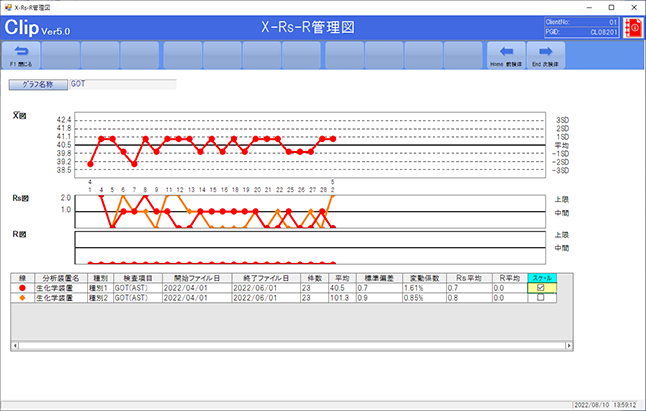
Task: Click the 線 column header
Action: [x=23, y=278]
